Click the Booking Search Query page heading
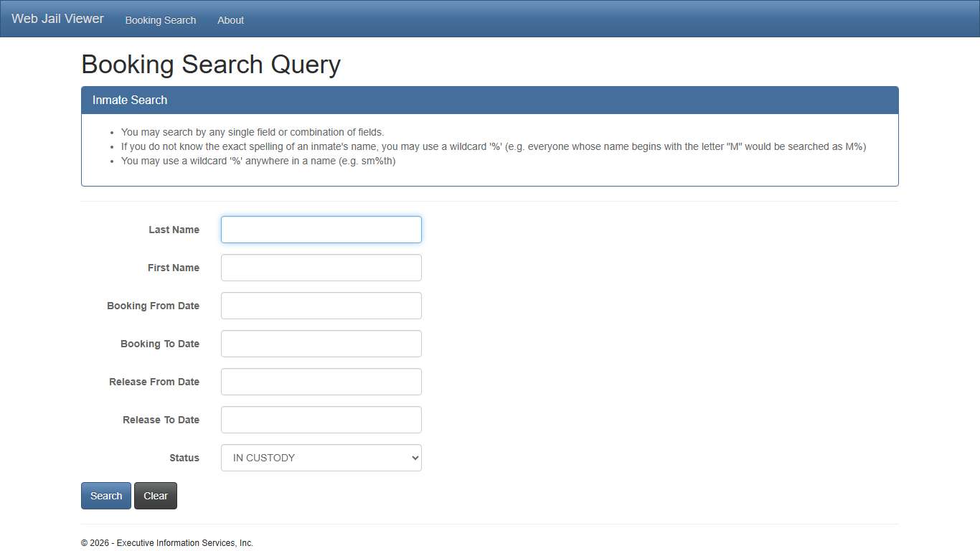Screen dimensions: 980x551 [210, 65]
